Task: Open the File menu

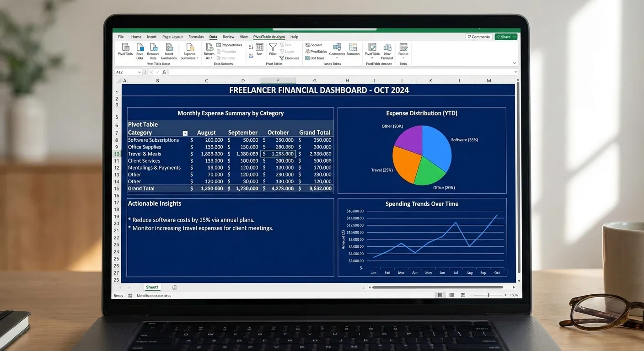Action: (121, 37)
